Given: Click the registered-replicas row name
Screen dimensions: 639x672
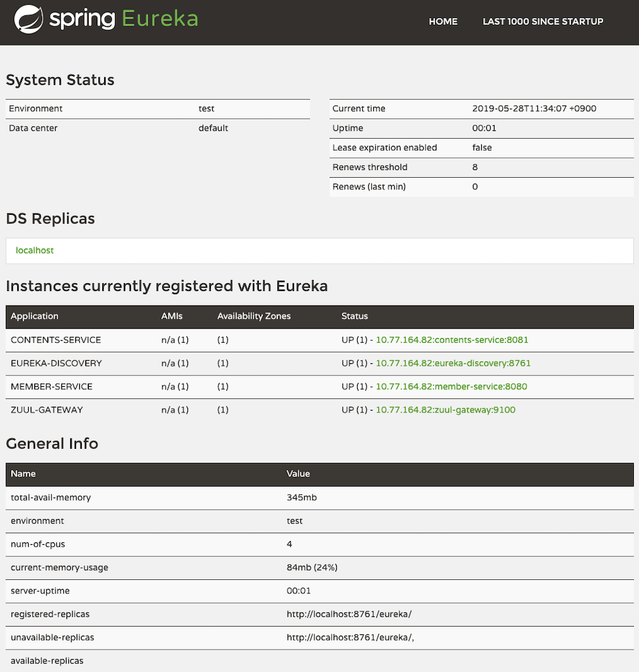Looking at the screenshot, I should pos(50,614).
